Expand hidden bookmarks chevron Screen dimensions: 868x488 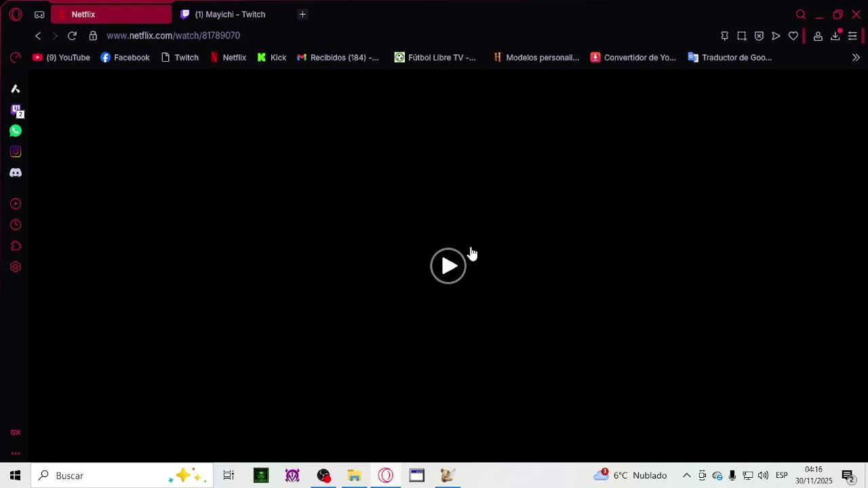click(856, 58)
